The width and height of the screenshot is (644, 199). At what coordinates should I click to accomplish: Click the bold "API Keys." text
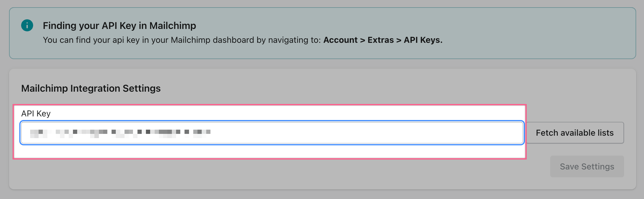coord(423,40)
